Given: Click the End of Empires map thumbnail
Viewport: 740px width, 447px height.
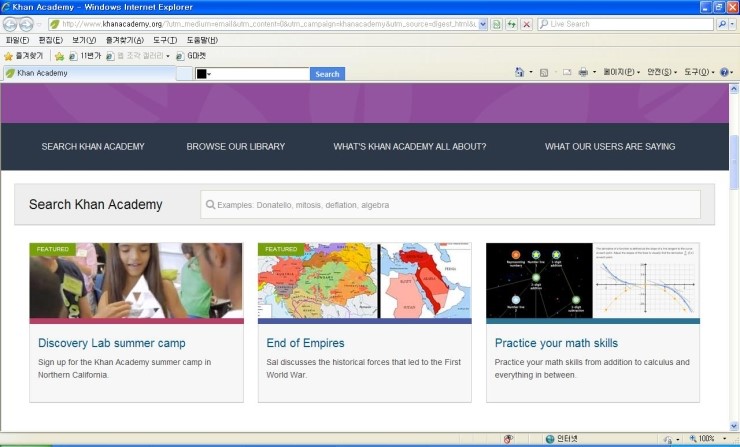Looking at the screenshot, I should point(364,281).
